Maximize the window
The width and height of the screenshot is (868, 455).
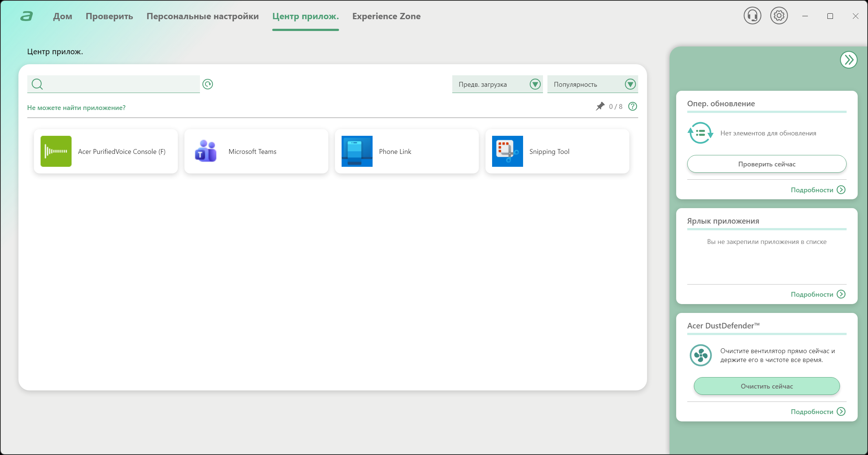[830, 16]
